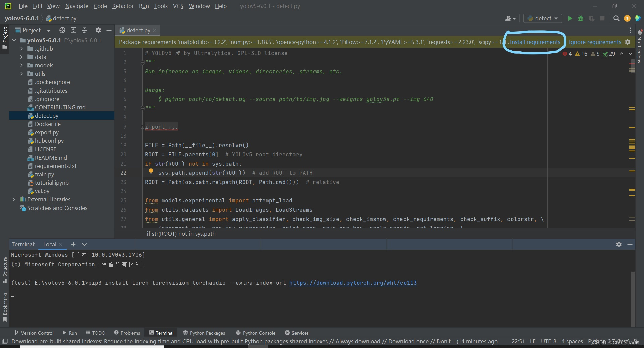644x348 pixels.
Task: Open tool windows quick access icon in status bar
Action: coord(5,341)
